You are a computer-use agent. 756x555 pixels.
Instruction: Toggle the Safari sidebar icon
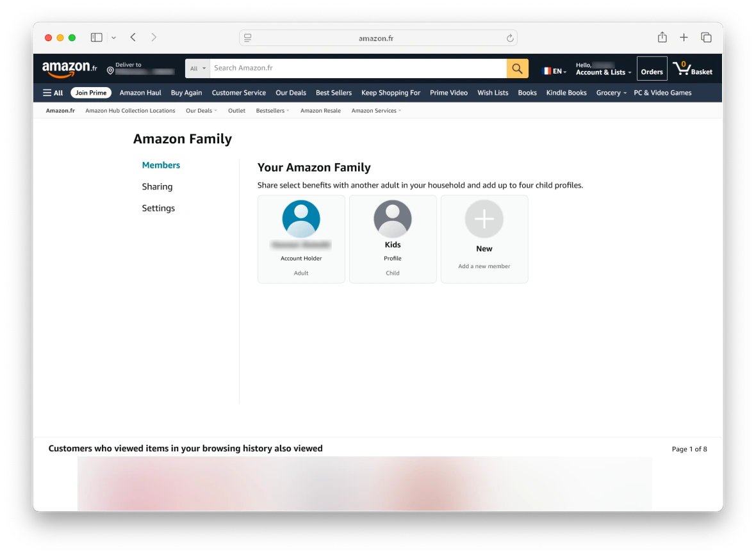[x=97, y=37]
